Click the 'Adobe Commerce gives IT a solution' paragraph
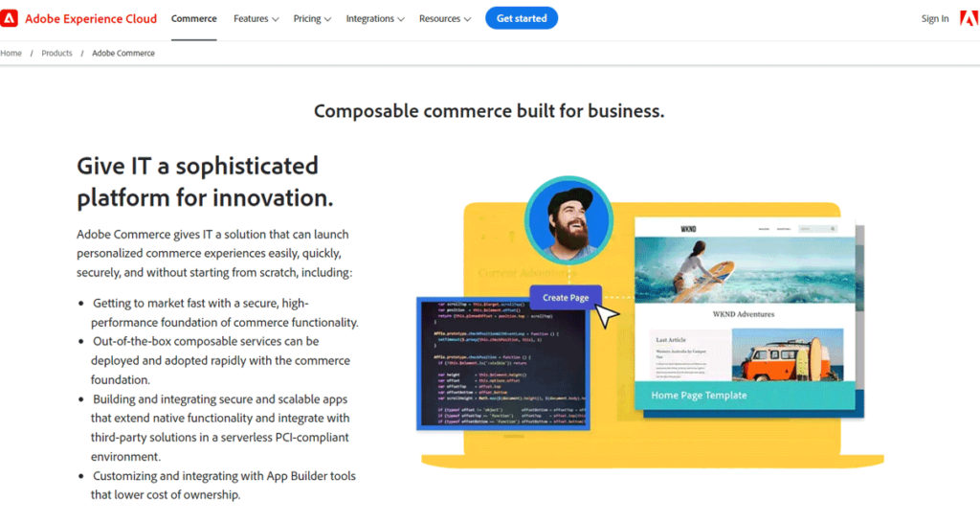Image resolution: width=980 pixels, height=523 pixels. (214, 254)
